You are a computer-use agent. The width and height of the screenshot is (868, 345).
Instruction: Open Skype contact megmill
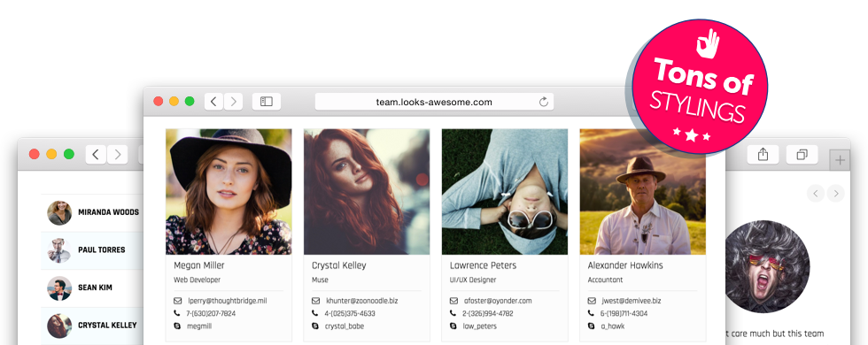[x=200, y=326]
